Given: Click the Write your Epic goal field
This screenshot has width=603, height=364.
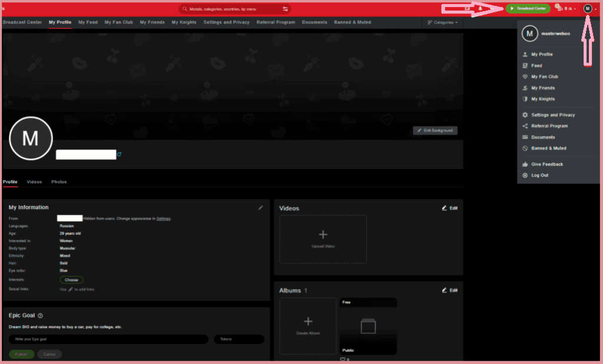Looking at the screenshot, I should (108, 339).
